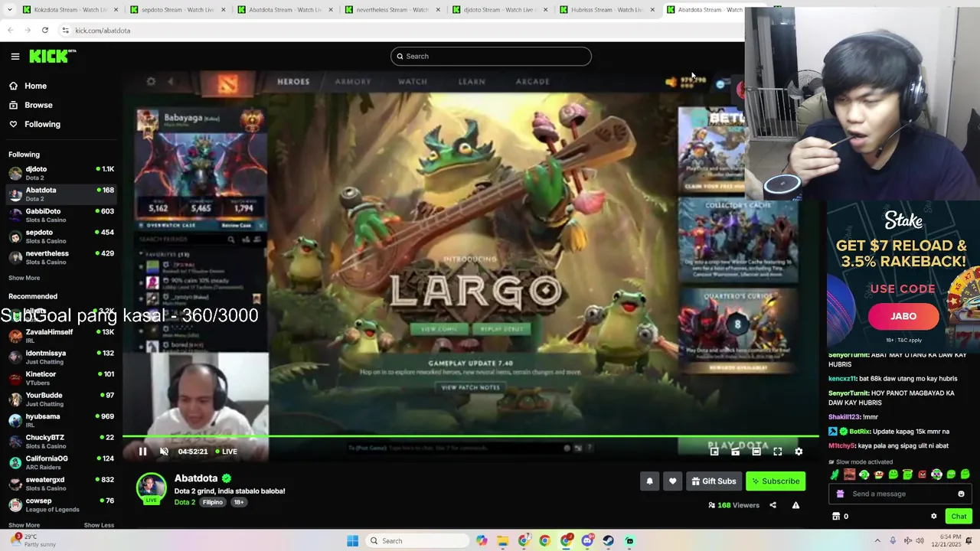Open djdoto channel in Following list
The width and height of the screenshot is (980, 551).
click(x=61, y=173)
